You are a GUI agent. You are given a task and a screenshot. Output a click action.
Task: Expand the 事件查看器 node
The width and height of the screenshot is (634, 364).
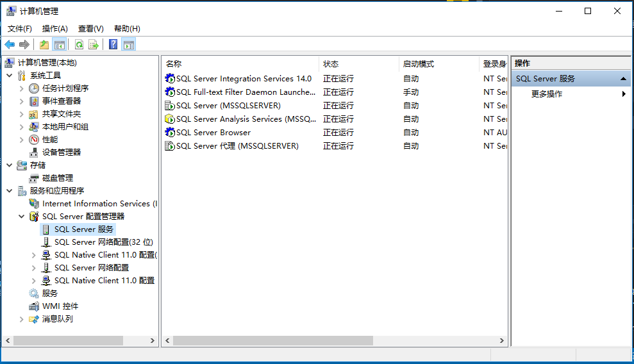pos(22,101)
